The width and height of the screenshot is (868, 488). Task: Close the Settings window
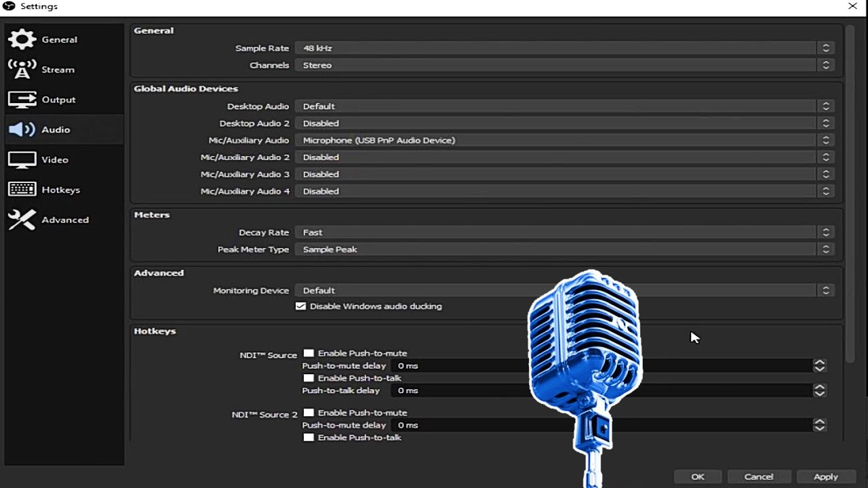[852, 6]
